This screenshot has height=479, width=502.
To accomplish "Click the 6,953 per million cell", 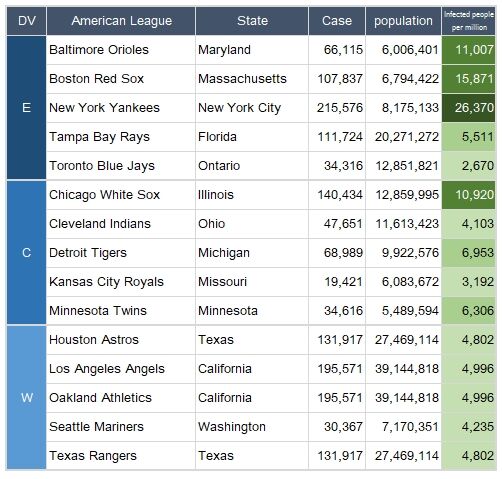I will click(x=469, y=253).
